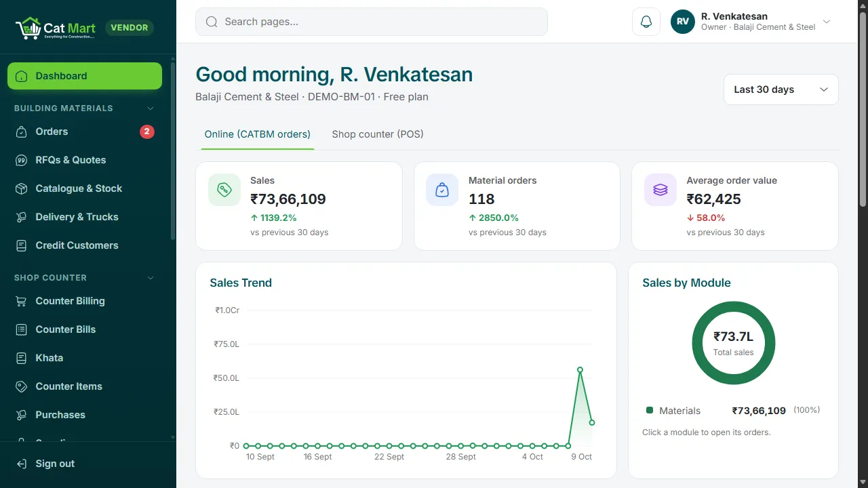The image size is (868, 488).
Task: Focus the Search pages field
Action: (x=372, y=22)
